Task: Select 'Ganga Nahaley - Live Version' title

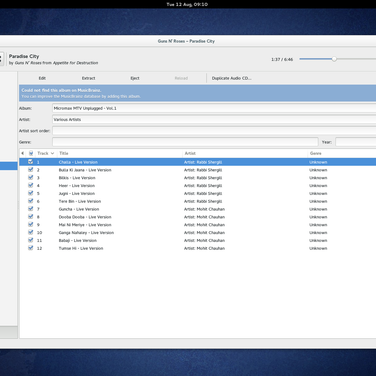Action: [x=86, y=233]
